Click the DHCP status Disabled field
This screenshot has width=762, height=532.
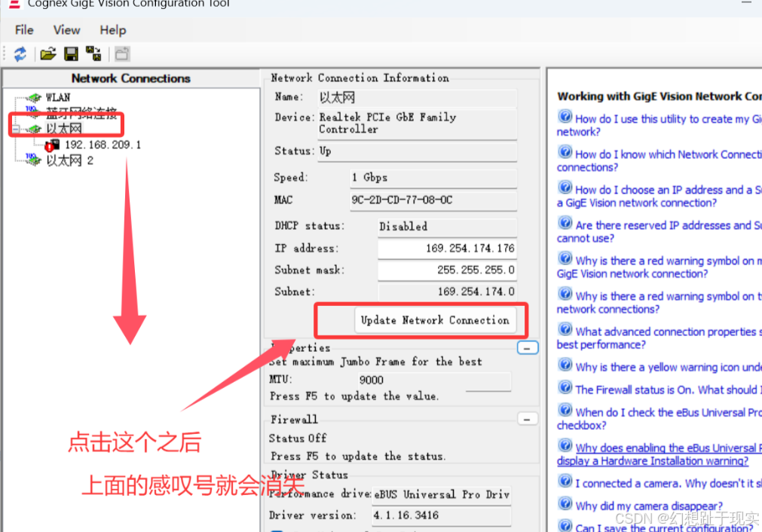[447, 227]
